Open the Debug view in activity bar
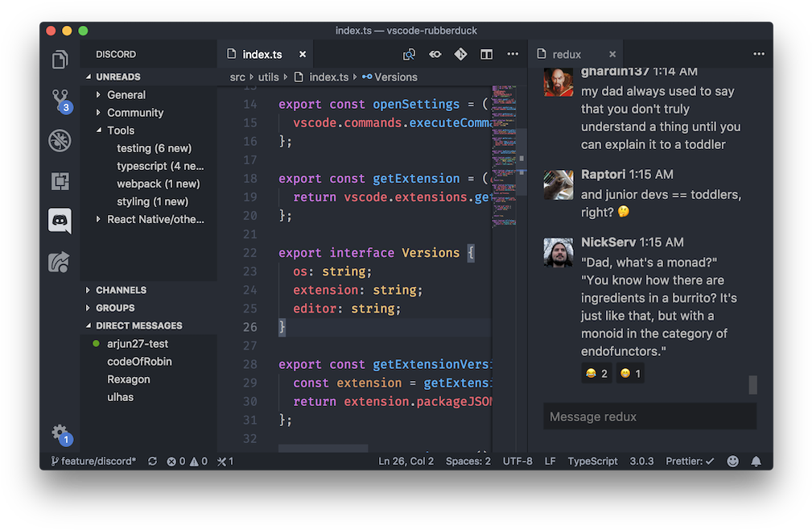Viewport: 812px width, 530px height. 60,141
